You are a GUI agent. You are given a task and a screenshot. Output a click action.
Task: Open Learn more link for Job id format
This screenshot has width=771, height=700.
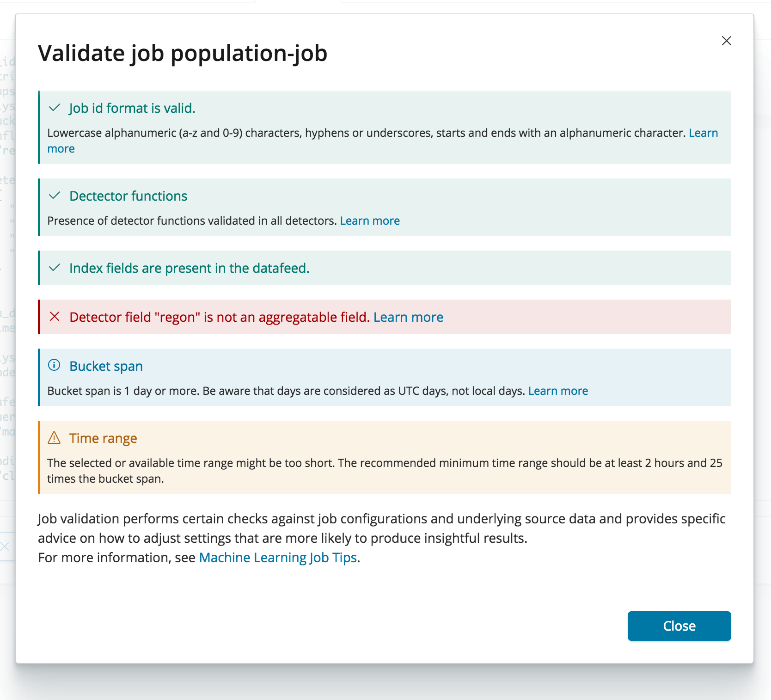tap(703, 133)
